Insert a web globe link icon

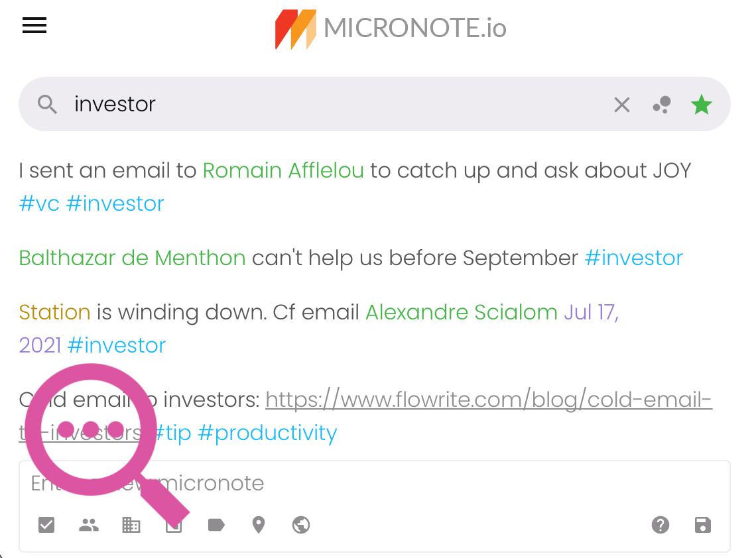(301, 525)
